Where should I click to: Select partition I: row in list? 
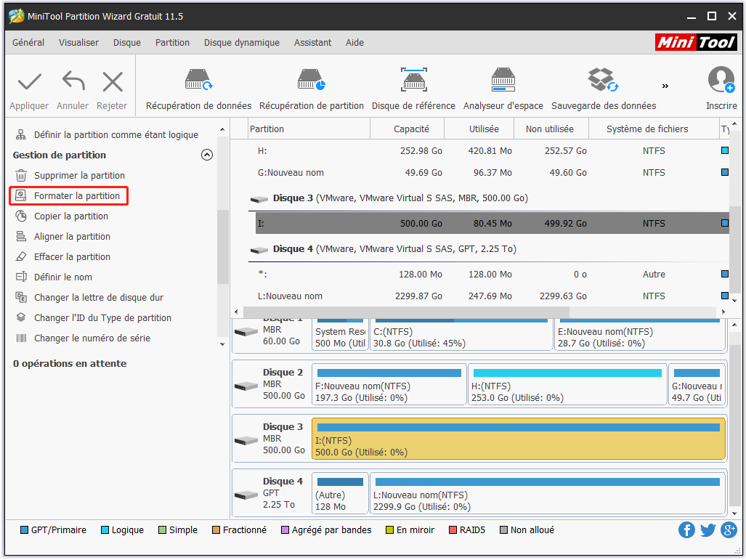[492, 223]
